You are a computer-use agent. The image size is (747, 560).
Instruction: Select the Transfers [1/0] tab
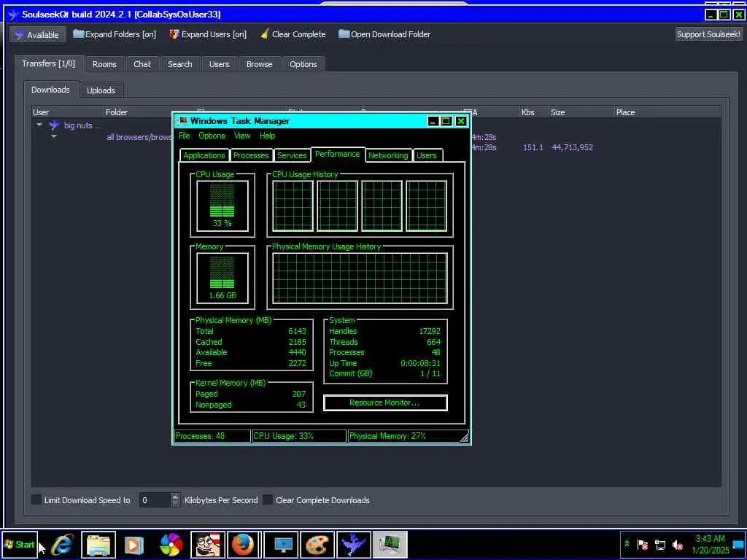(x=49, y=63)
